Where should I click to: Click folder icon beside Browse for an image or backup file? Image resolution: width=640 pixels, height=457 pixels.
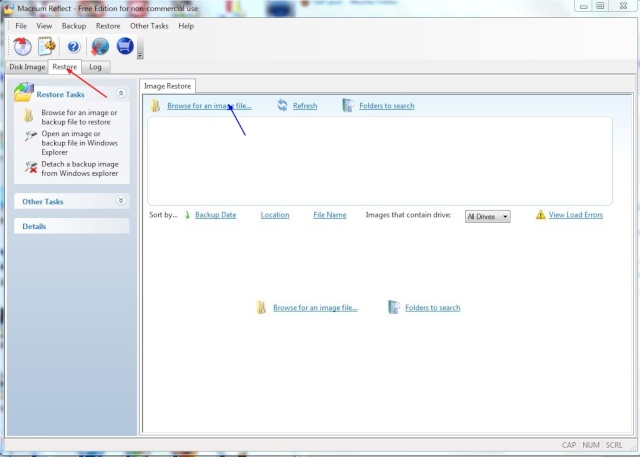pyautogui.click(x=28, y=115)
